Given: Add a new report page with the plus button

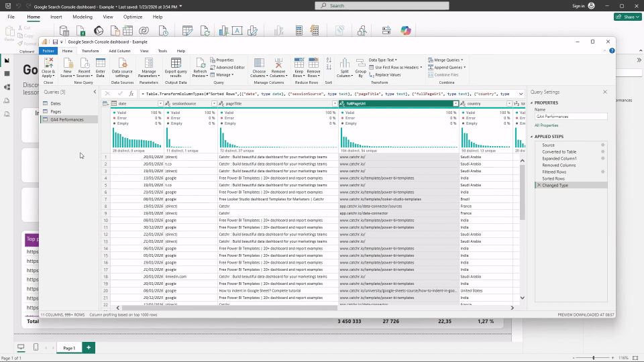Looking at the screenshot, I should coord(89,348).
